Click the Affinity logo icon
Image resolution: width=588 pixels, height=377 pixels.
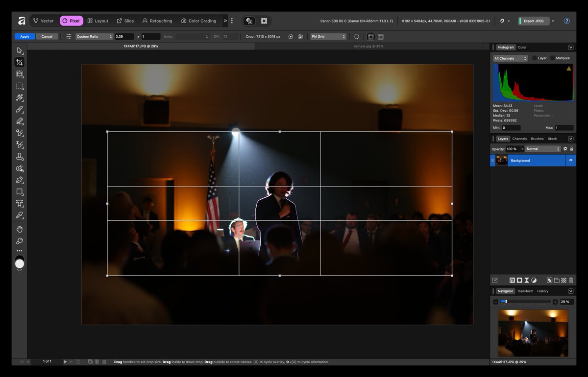click(22, 21)
